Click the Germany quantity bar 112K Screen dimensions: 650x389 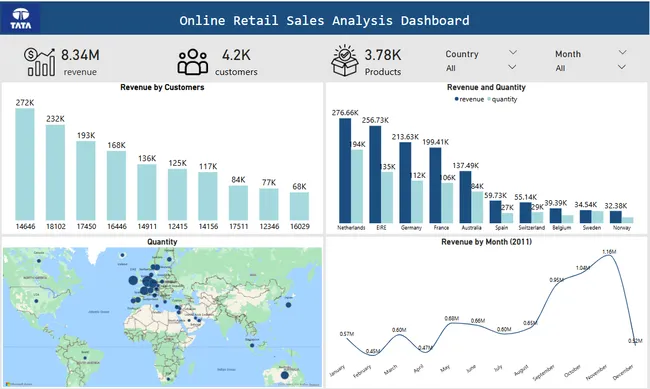click(x=417, y=202)
